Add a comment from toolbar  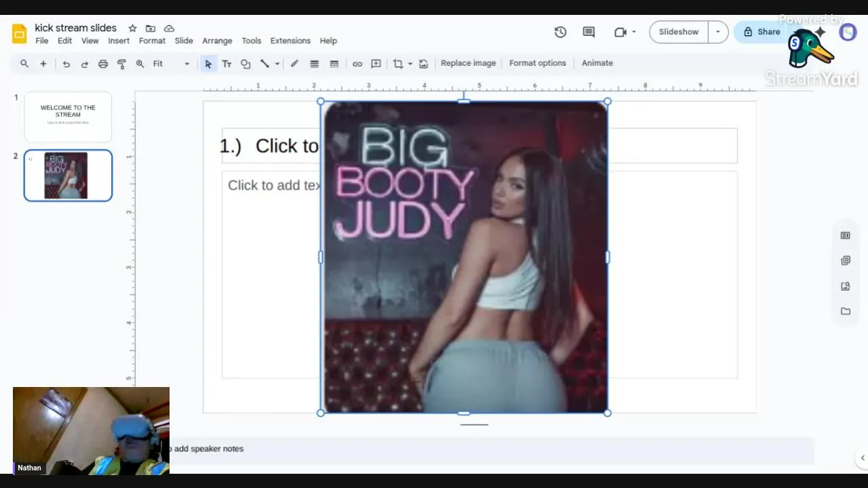pos(376,64)
